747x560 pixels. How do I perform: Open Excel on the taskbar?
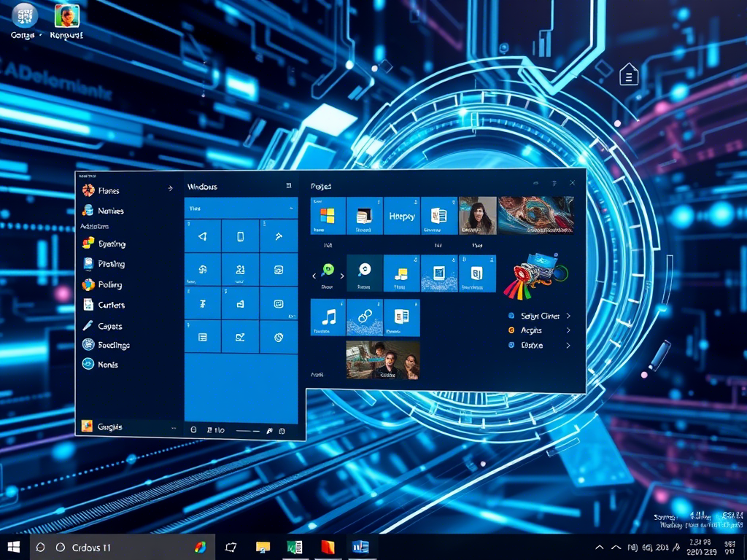[x=295, y=547]
